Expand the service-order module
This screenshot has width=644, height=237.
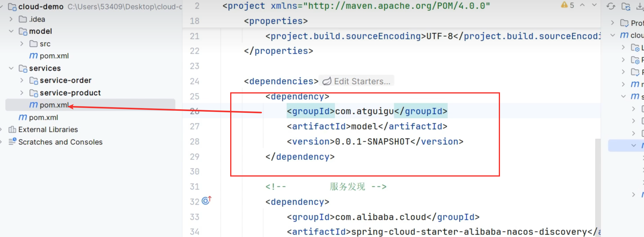coord(22,80)
